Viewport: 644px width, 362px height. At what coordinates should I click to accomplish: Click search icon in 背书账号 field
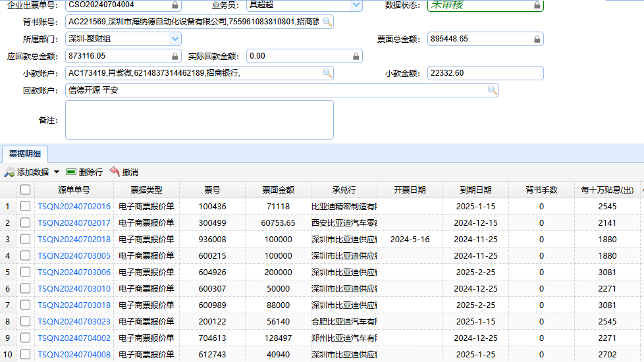point(327,22)
